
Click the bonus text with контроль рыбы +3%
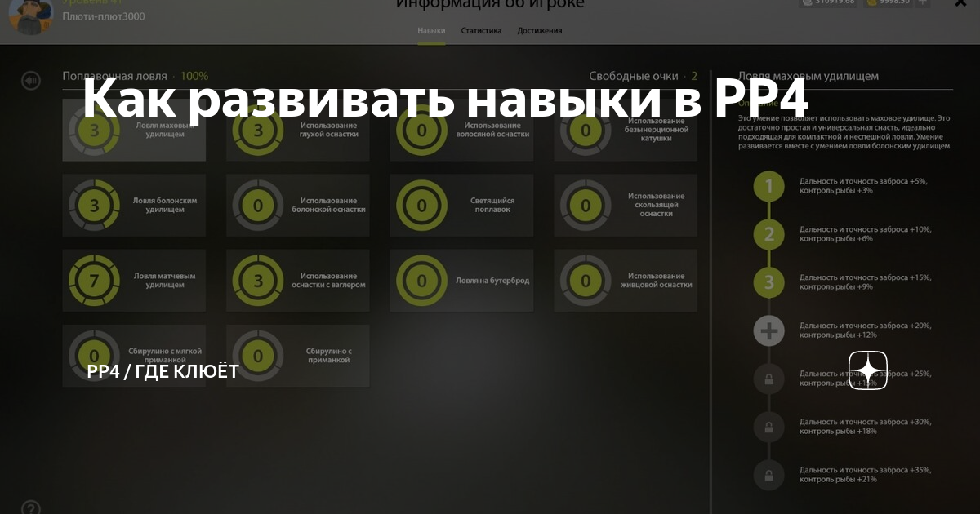[863, 186]
